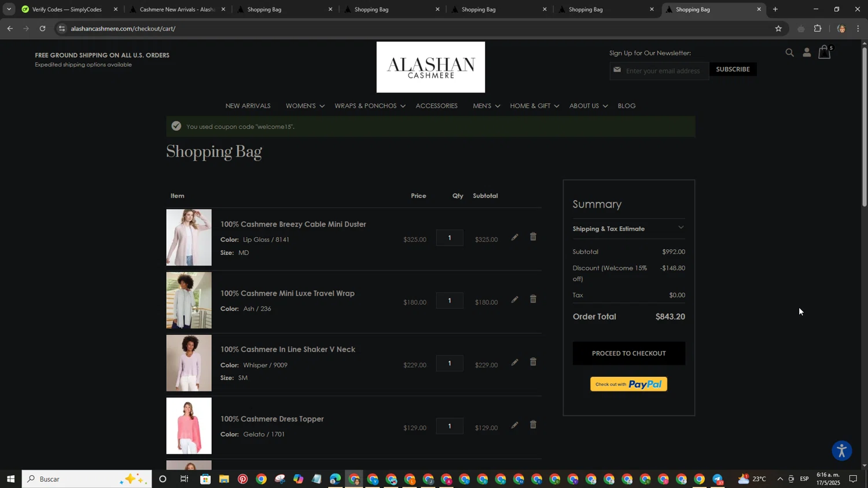Viewport: 868px width, 488px height.
Task: Click the Alashan Cashmere logo
Action: pos(431,67)
